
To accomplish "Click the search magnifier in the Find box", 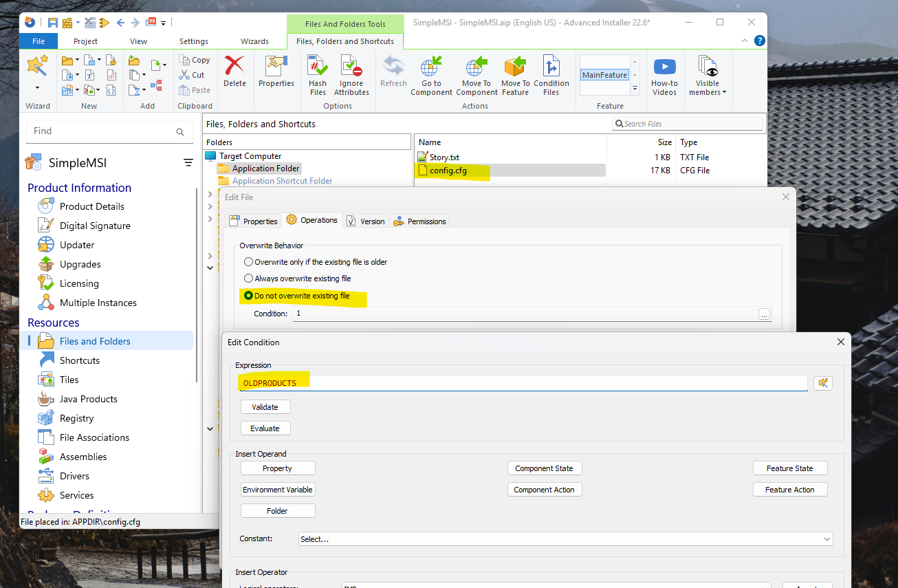I will (180, 131).
